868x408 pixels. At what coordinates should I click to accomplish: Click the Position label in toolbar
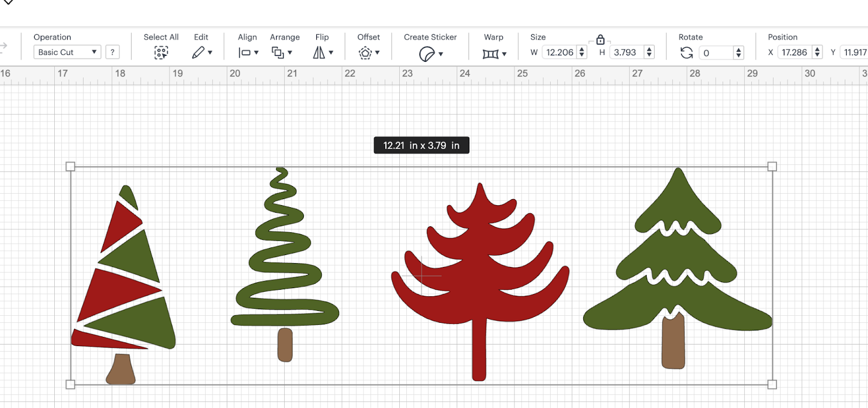[782, 37]
